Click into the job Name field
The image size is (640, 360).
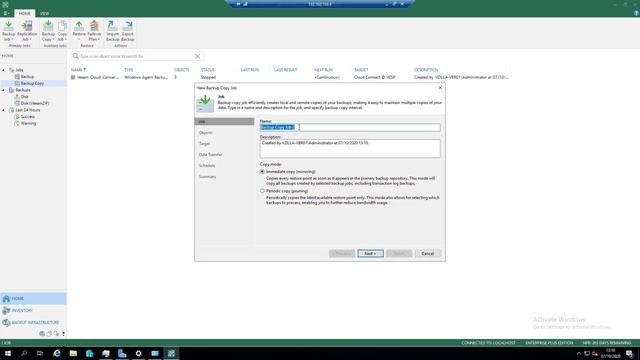tap(350, 127)
